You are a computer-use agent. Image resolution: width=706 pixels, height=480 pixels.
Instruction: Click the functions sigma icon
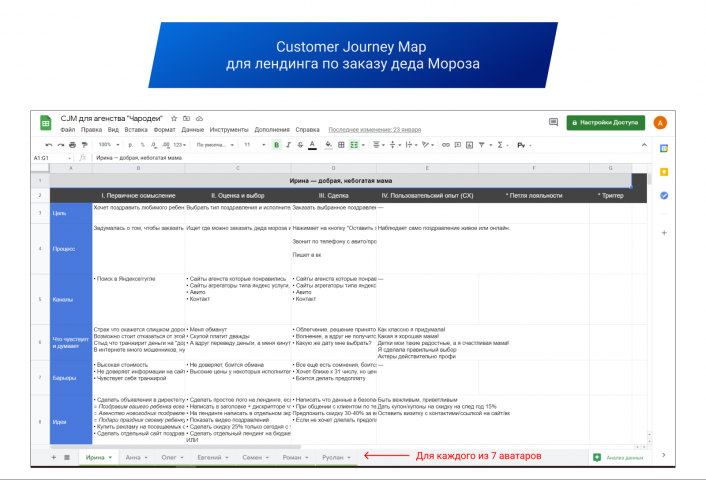pos(500,145)
